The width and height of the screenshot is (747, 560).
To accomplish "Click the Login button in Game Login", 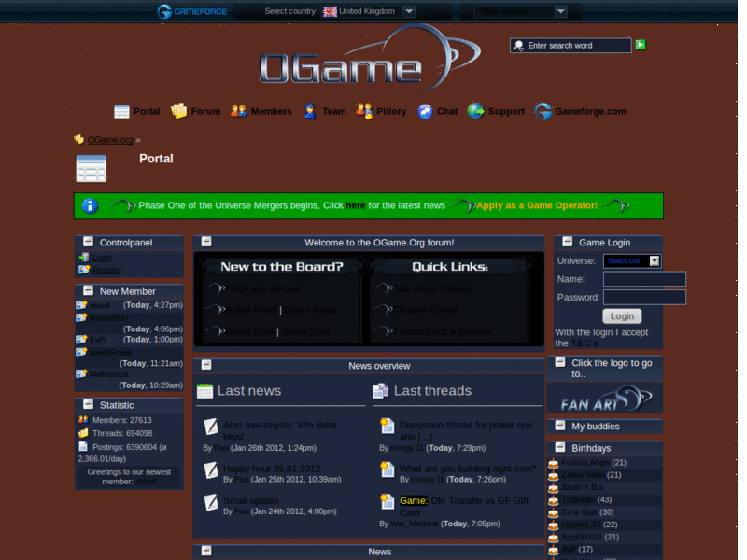I will pos(622,316).
